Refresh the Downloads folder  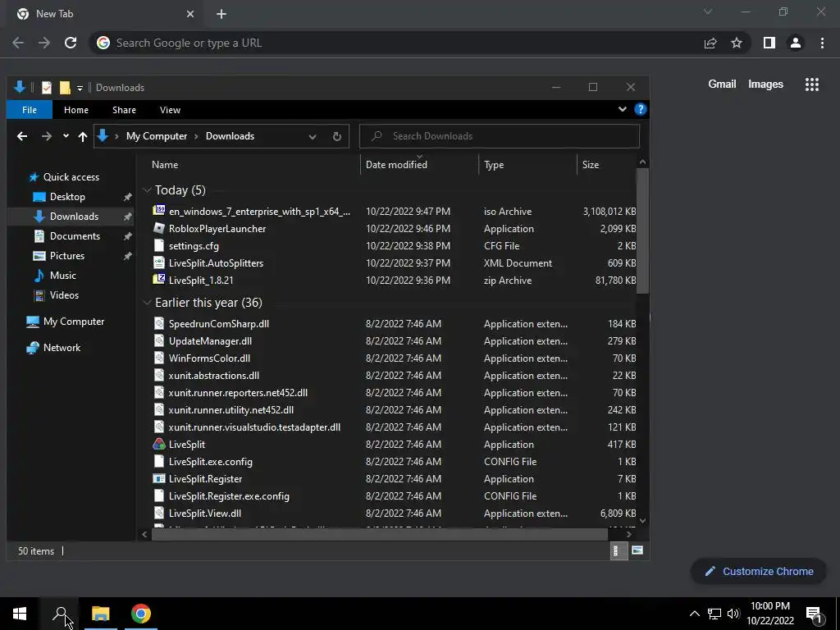click(x=337, y=137)
